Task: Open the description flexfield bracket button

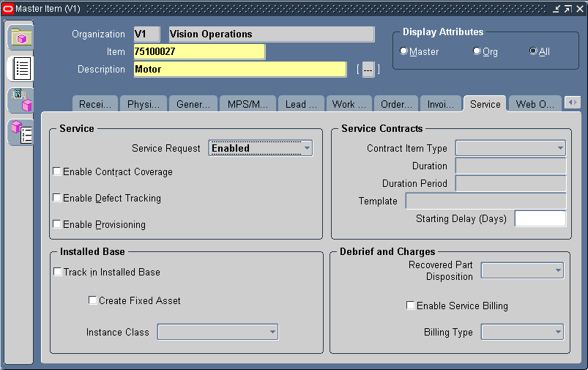Action: point(368,70)
